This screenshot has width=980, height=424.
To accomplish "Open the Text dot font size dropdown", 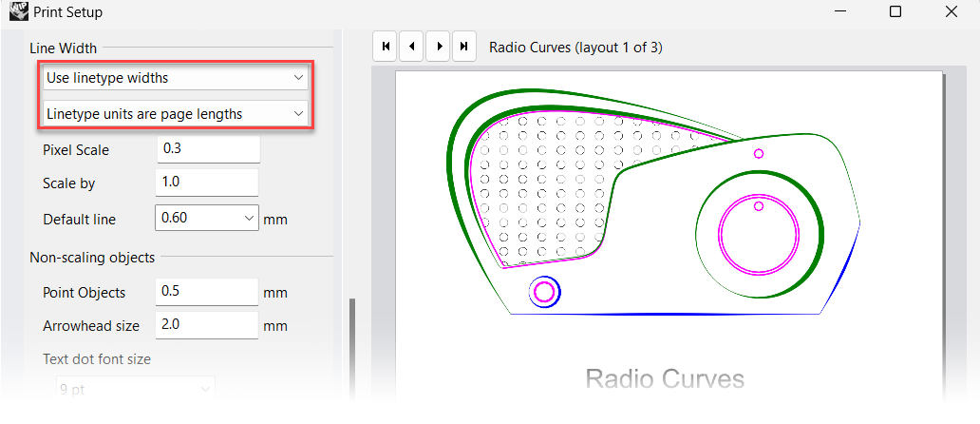I will (x=133, y=389).
